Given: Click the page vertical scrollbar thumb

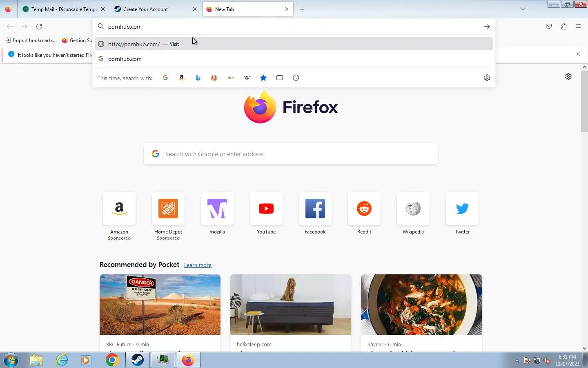Looking at the screenshot, I should pyautogui.click(x=584, y=101).
